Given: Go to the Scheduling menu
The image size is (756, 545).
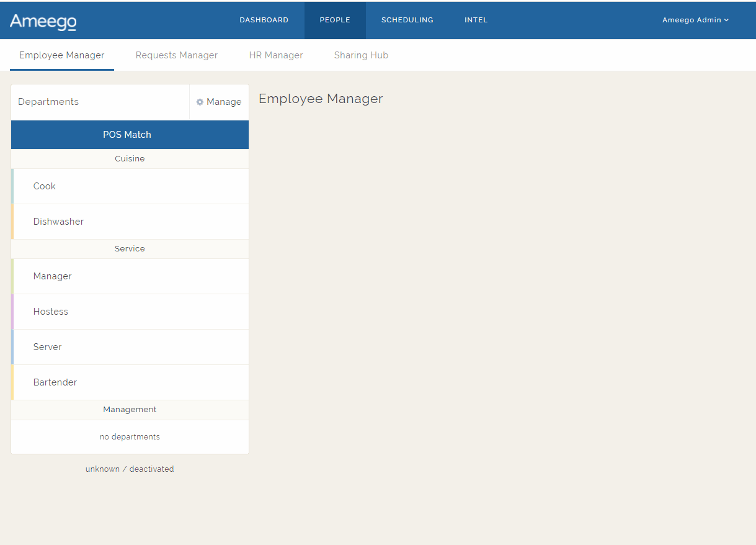Looking at the screenshot, I should click(407, 20).
